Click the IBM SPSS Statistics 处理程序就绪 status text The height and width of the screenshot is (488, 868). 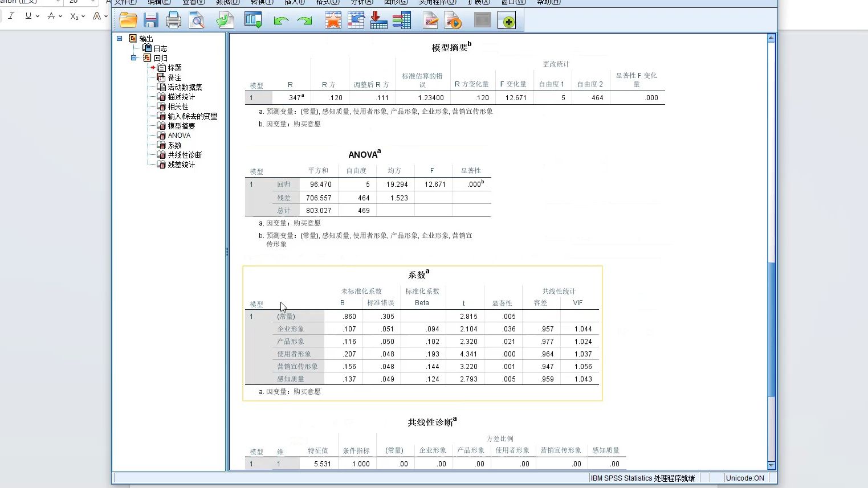643,478
